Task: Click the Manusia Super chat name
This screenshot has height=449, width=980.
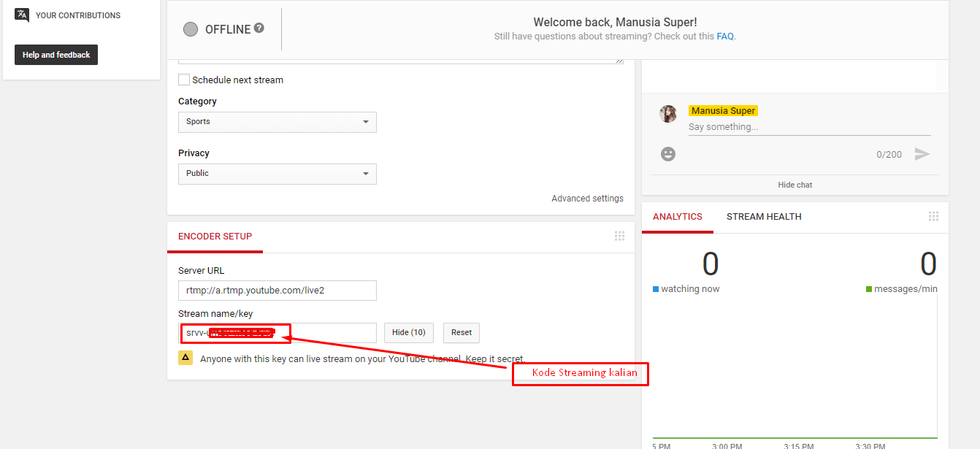Action: tap(723, 111)
